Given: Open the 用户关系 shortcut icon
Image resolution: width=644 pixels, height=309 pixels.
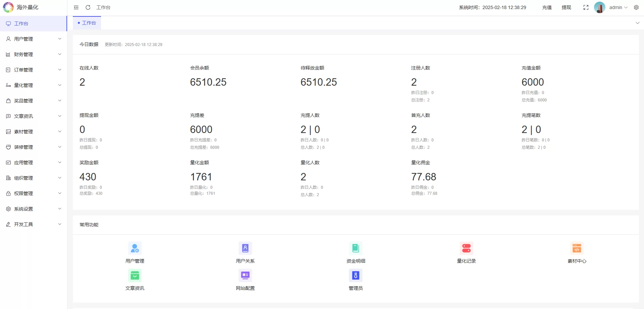Looking at the screenshot, I should coord(245,249).
